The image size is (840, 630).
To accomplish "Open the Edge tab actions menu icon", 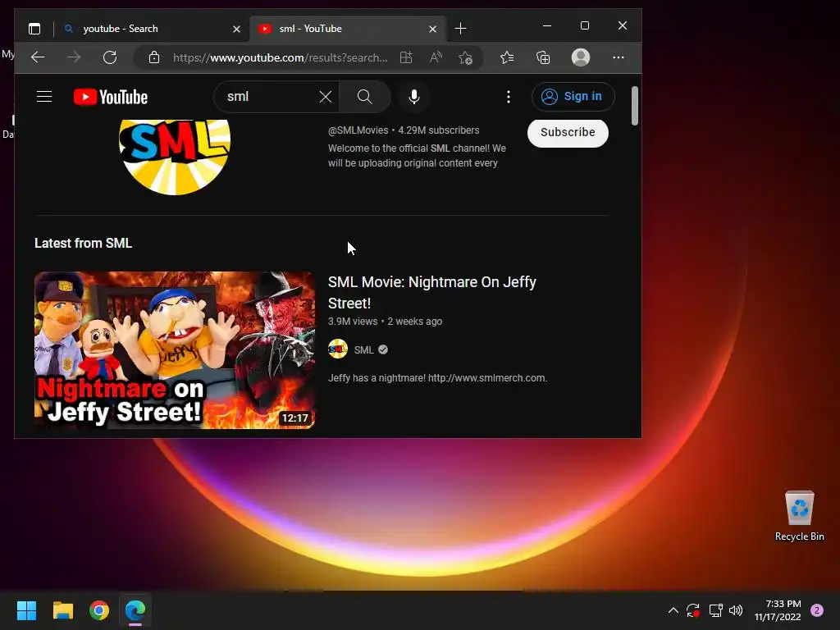I will pos(34,29).
